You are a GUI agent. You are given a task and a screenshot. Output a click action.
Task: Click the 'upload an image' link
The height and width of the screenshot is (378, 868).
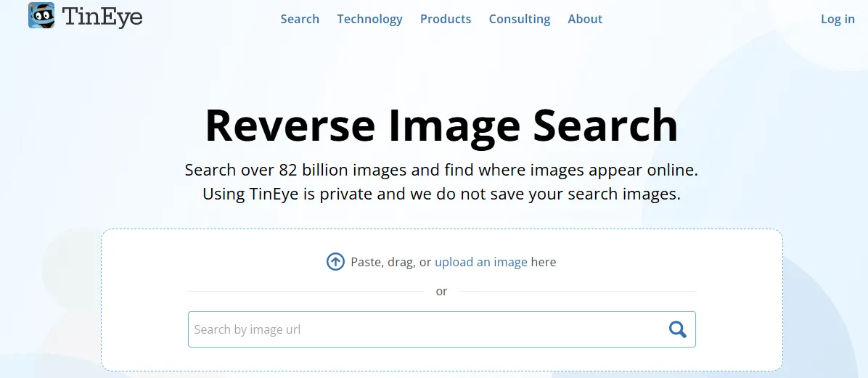click(x=480, y=262)
